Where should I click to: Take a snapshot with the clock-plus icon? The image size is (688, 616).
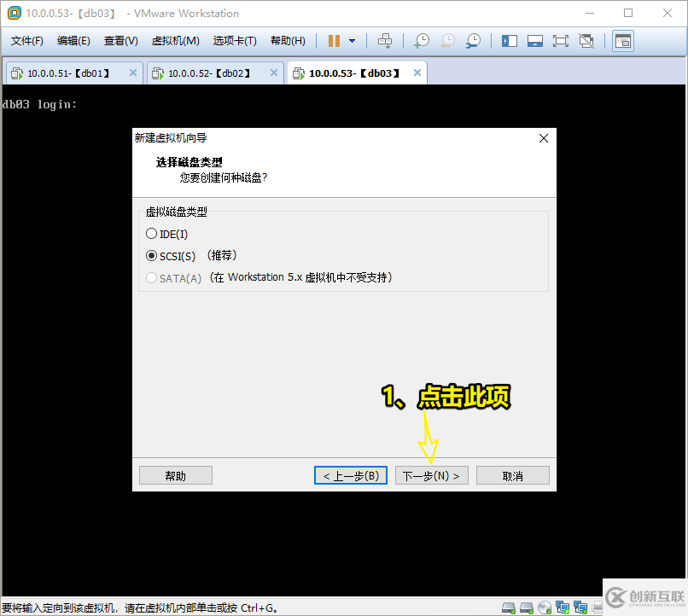(x=422, y=41)
